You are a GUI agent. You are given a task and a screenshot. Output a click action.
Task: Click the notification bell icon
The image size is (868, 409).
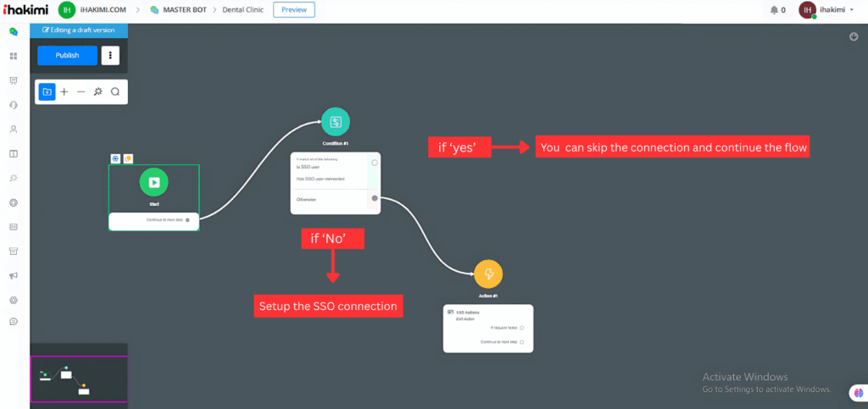click(x=773, y=10)
